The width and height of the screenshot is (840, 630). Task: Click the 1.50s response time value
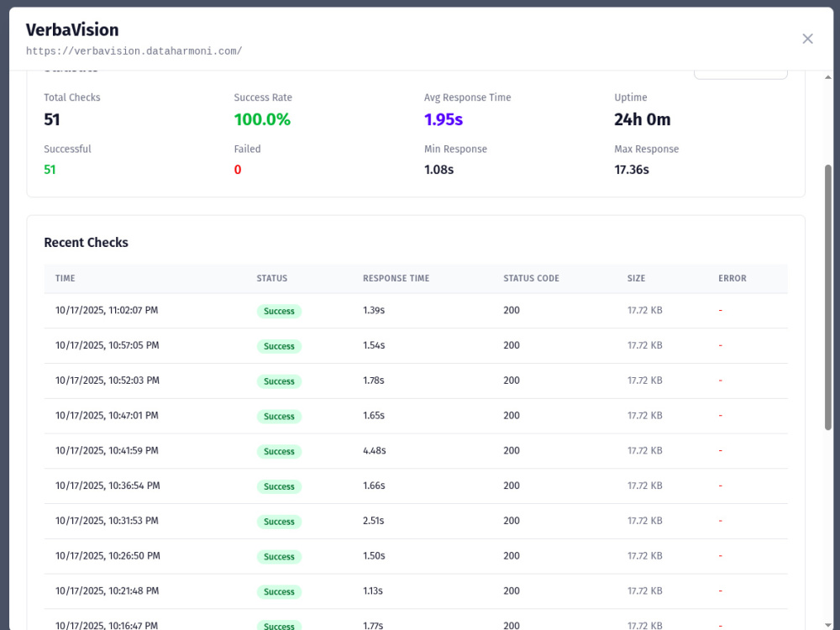tap(374, 556)
